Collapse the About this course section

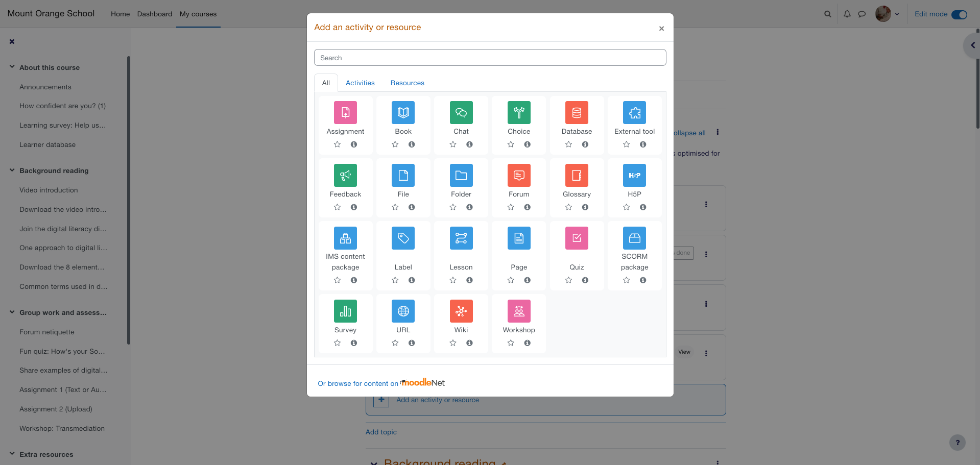point(12,67)
